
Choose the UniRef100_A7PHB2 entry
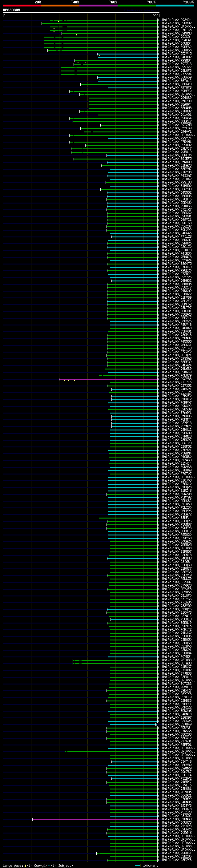pos(176,111)
